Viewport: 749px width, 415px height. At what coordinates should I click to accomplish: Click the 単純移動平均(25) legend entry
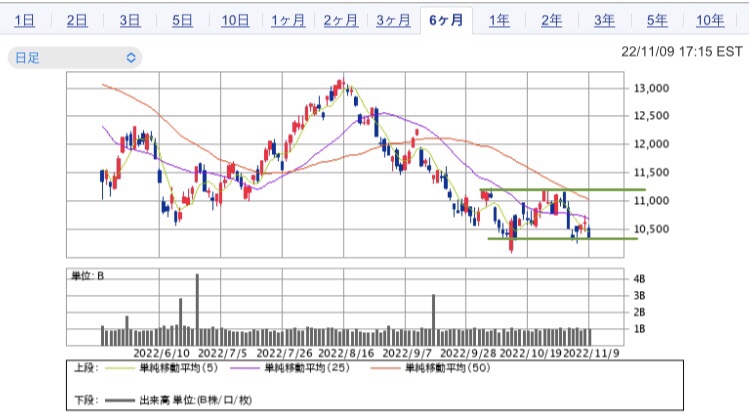(x=307, y=368)
